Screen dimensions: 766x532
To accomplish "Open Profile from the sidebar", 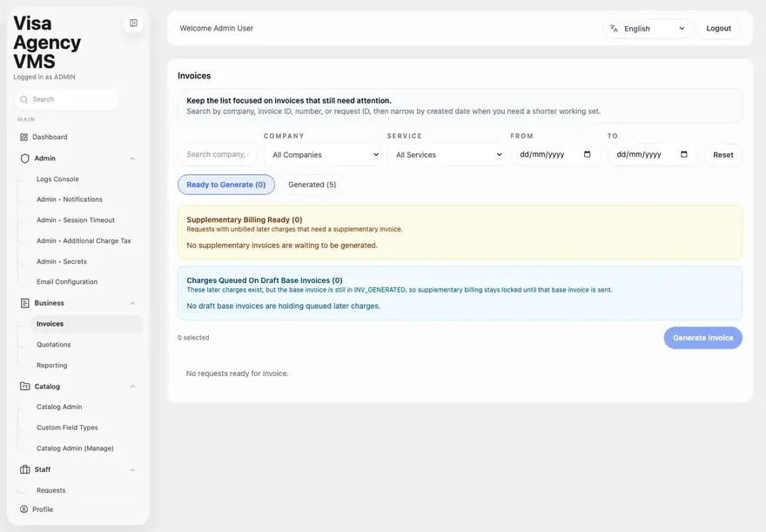I will [43, 509].
